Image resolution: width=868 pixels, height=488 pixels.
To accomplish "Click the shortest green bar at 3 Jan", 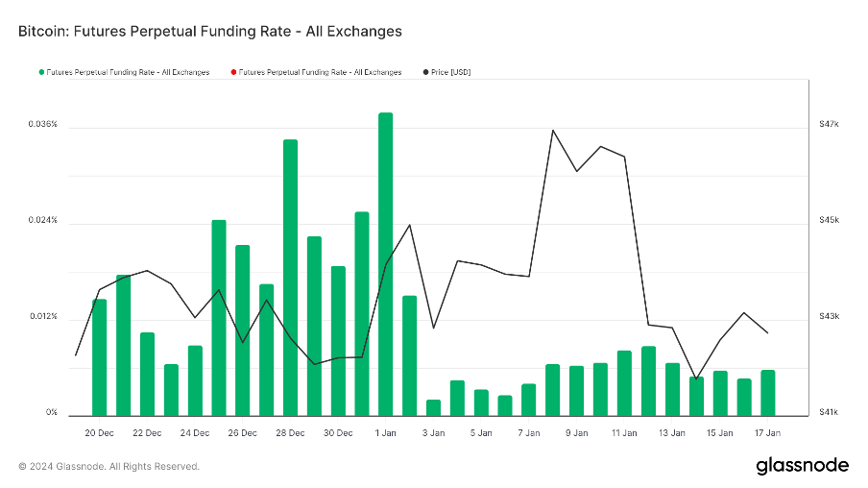I will 433,407.
